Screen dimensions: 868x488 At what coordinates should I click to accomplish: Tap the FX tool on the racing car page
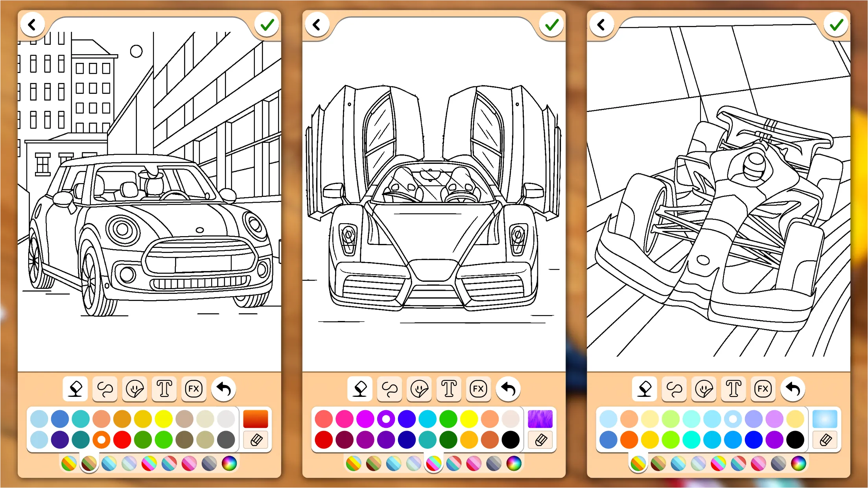point(763,389)
